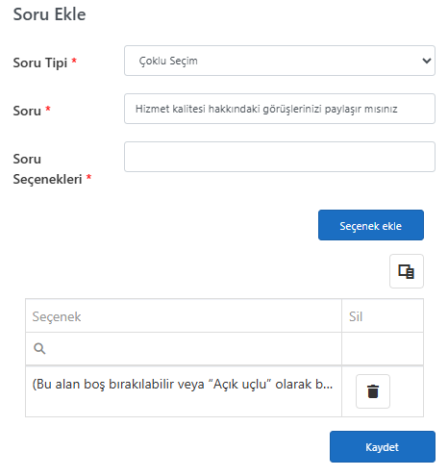Click the red asterisk beside Soru Tipi

(74, 61)
